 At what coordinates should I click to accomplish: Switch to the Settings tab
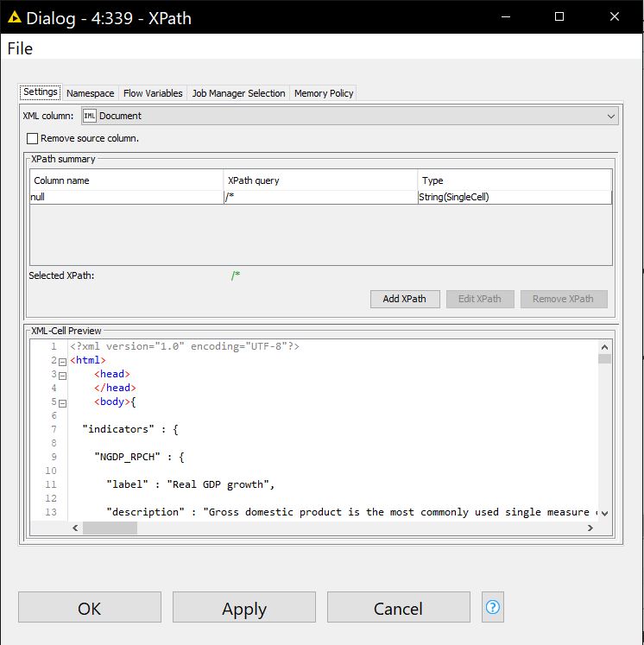41,92
